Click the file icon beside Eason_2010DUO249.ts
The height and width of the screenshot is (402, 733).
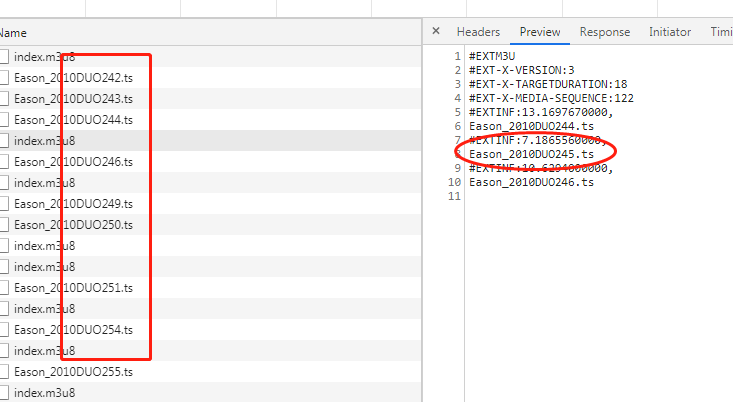coord(4,204)
